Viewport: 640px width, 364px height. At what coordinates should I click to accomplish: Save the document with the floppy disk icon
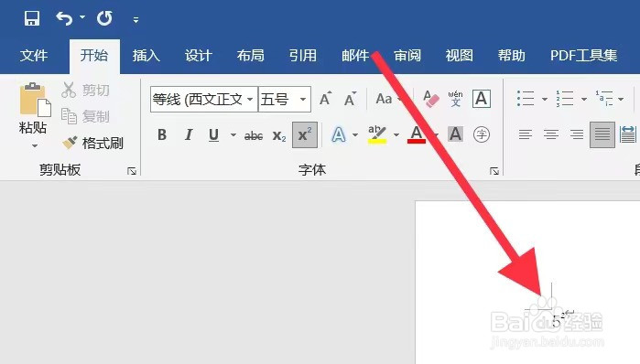[32, 18]
